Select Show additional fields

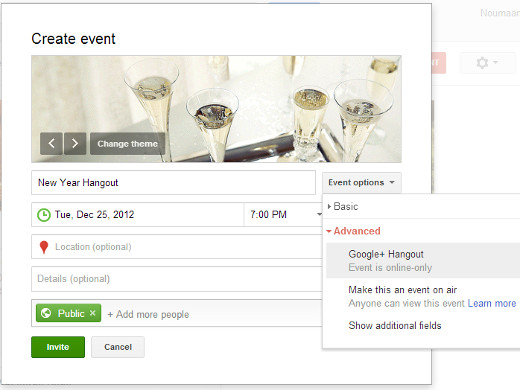395,325
